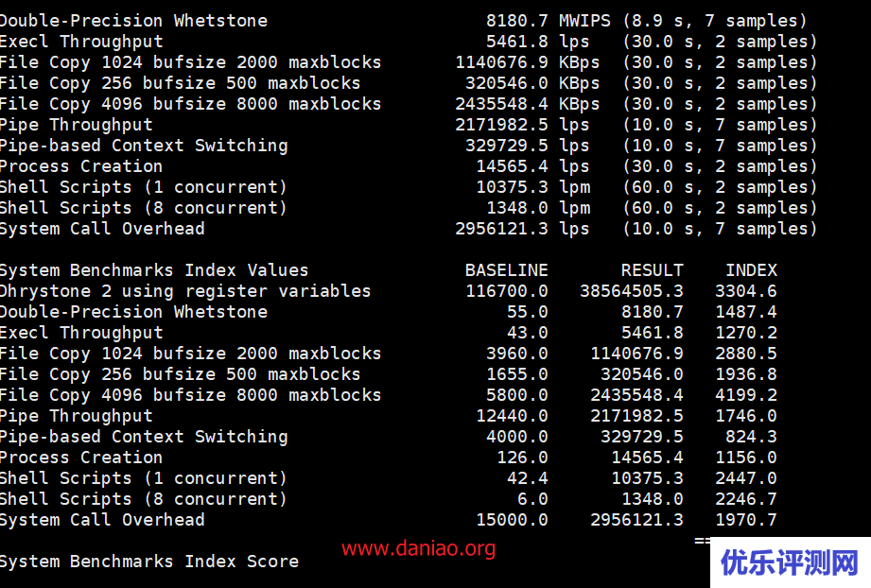Click the File Copy 4096 index value 4199.2
The width and height of the screenshot is (871, 588).
(x=745, y=395)
